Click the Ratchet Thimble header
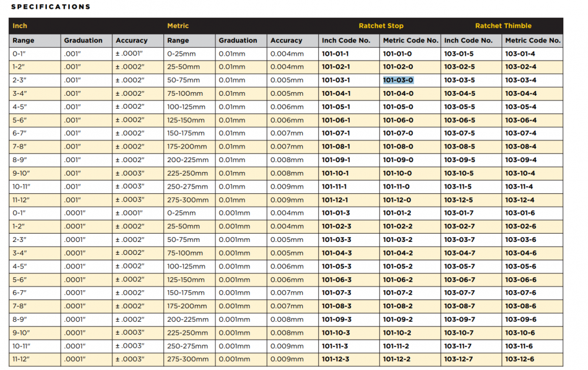This screenshot has height=370, width=588. click(503, 26)
